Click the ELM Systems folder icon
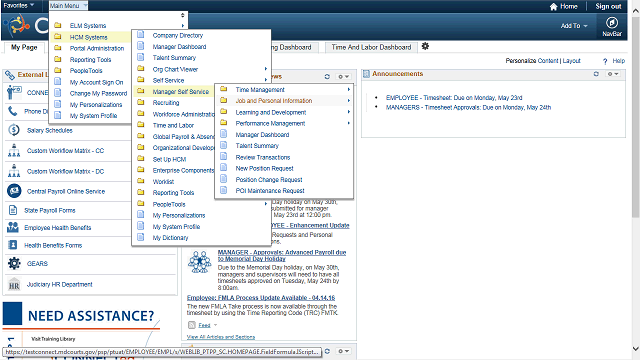Image resolution: width=640 pixels, height=360 pixels. point(58,25)
